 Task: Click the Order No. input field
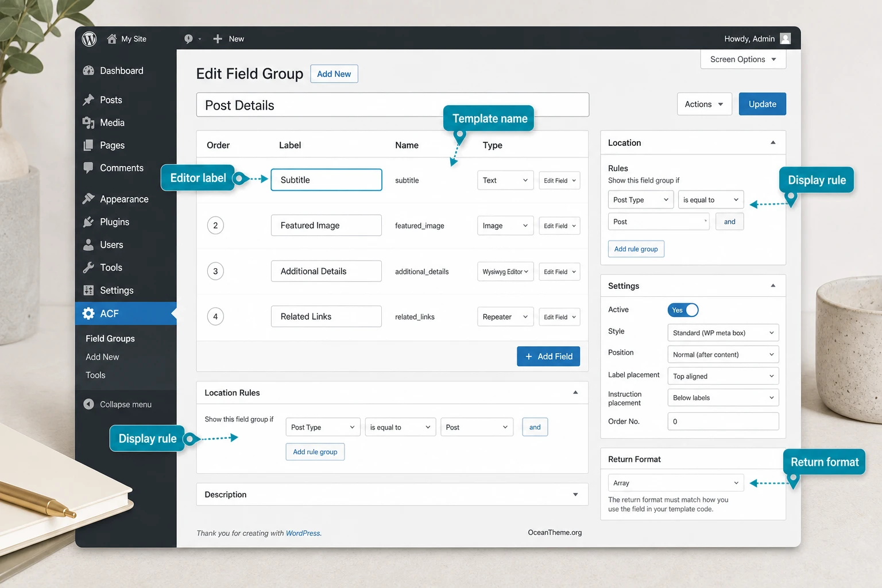[723, 421]
